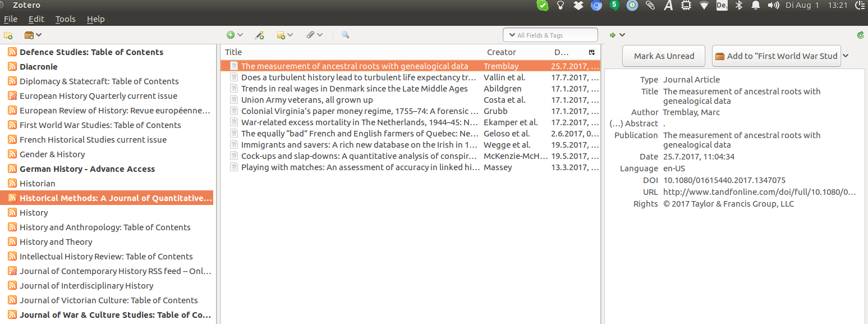Click the volume speaker icon in panel

point(773,6)
